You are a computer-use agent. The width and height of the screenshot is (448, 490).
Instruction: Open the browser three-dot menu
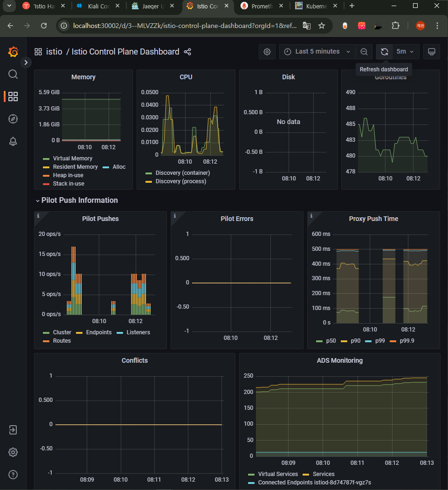pos(437,26)
